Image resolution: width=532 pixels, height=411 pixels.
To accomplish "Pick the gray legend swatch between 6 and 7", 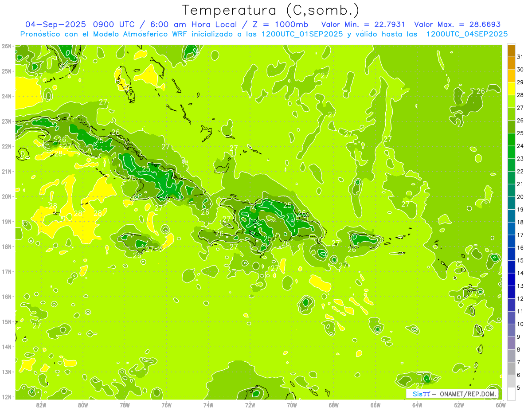I will coord(511,368).
